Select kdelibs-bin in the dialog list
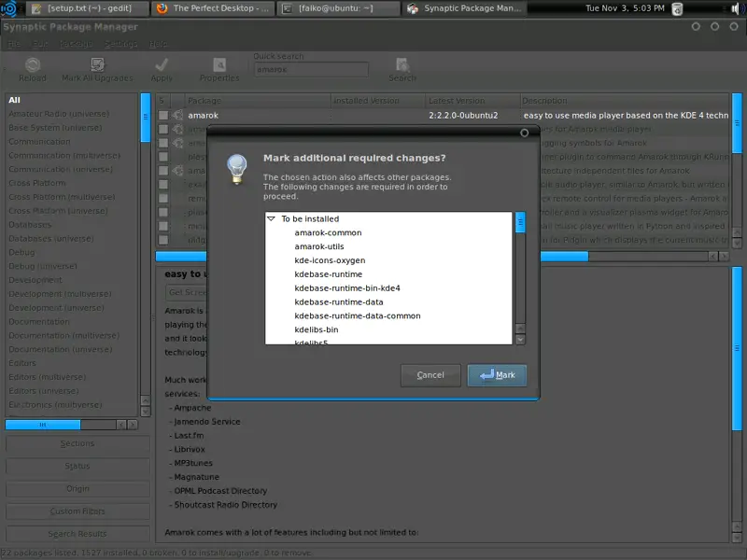Image resolution: width=747 pixels, height=560 pixels. [x=317, y=329]
